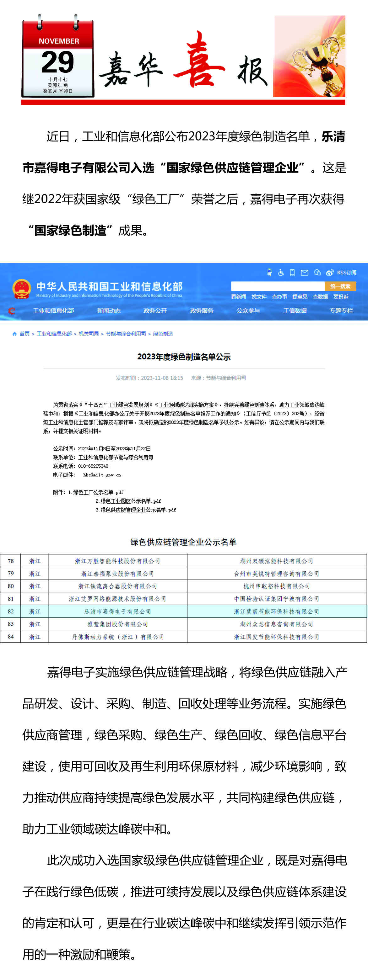Open the envelope mail icon
Image resolution: width=368 pixels, height=980 pixels.
[x=304, y=273]
